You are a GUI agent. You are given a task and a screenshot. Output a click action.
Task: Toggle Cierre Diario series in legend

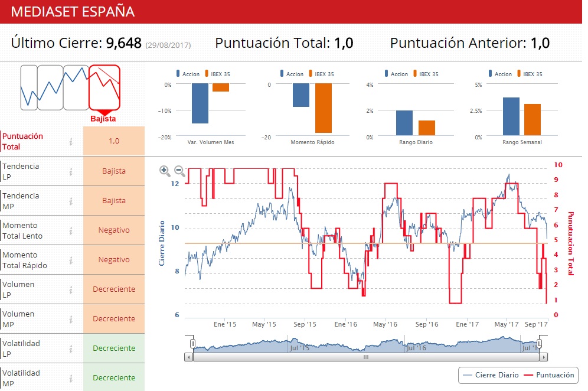click(491, 375)
